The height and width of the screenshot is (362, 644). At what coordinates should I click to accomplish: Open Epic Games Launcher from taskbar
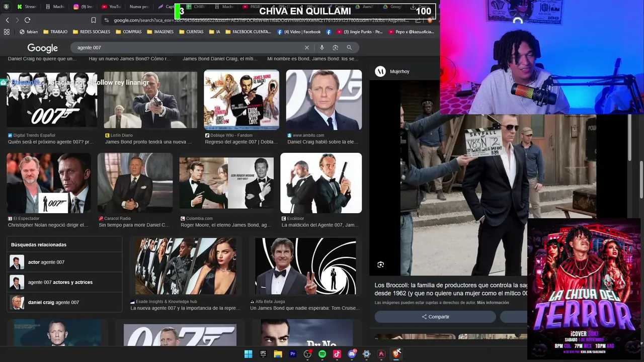coord(263,354)
